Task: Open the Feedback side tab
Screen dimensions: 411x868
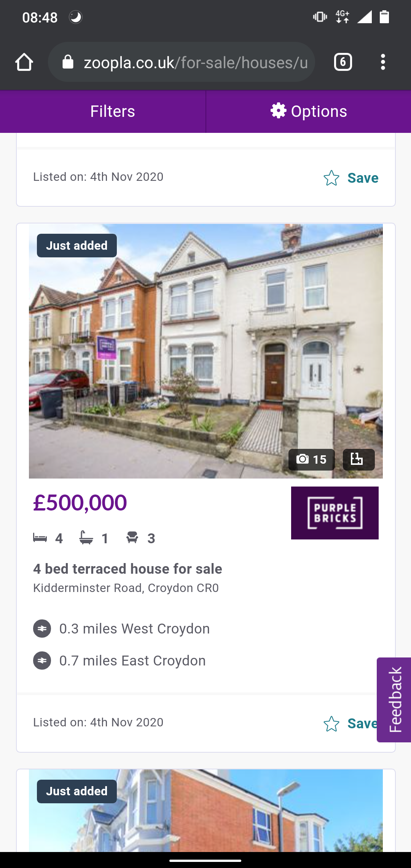Action: tap(394, 700)
